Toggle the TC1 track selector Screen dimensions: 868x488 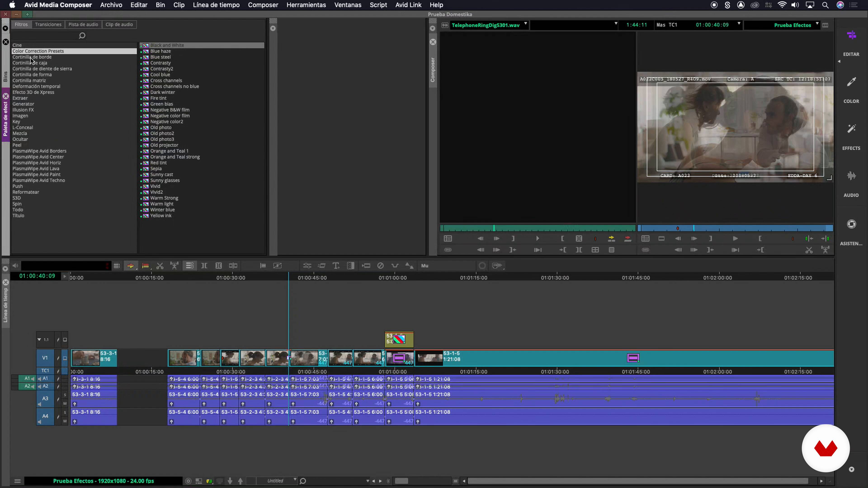point(45,371)
